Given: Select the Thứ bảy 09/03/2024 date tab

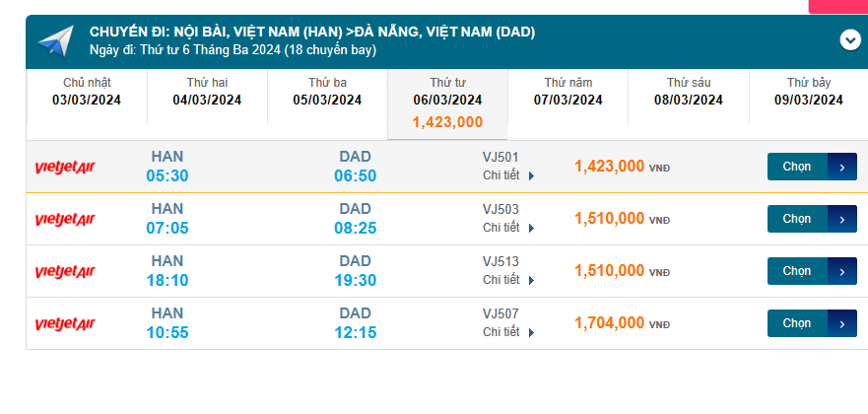Looking at the screenshot, I should point(808,92).
